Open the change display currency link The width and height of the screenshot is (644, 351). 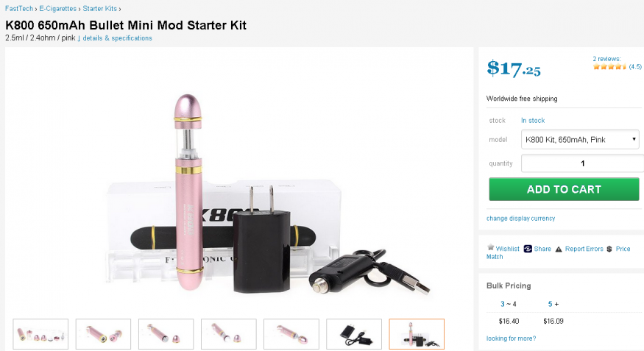[x=520, y=219]
